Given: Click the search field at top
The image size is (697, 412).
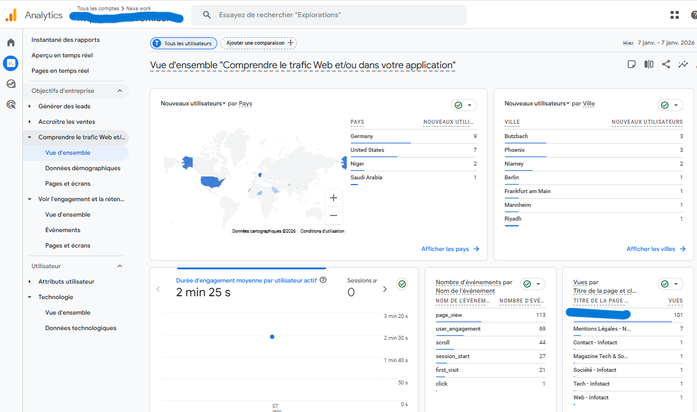Looking at the screenshot, I should point(330,15).
